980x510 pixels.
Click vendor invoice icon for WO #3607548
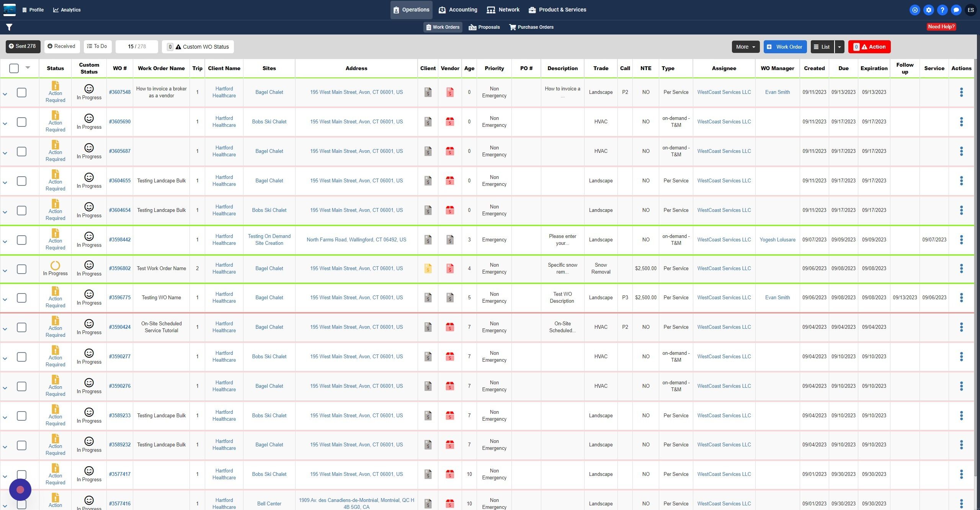(x=450, y=92)
